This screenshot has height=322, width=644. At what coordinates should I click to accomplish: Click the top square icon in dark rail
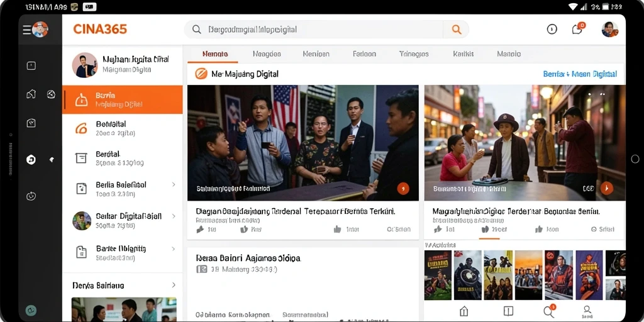pos(31,65)
